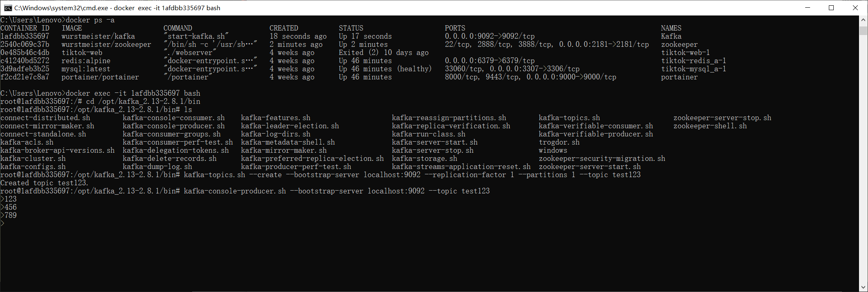The image size is (868, 292).
Task: Maximize the command prompt window
Action: [x=831, y=8]
